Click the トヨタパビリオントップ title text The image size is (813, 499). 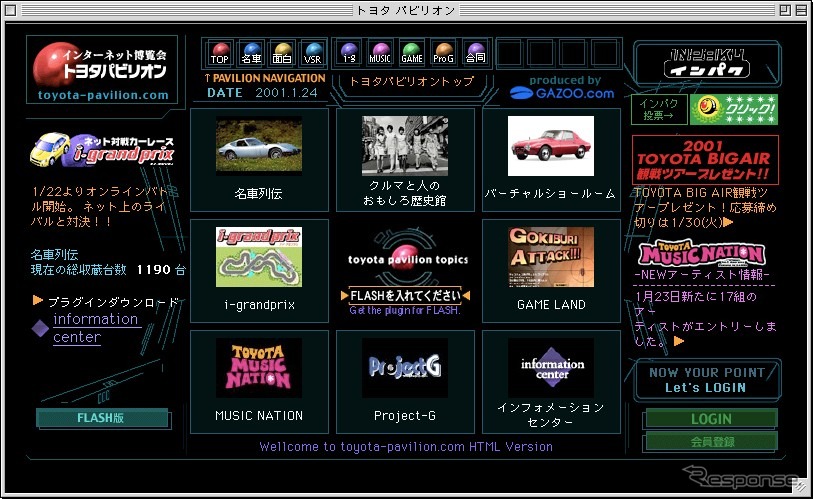click(412, 81)
